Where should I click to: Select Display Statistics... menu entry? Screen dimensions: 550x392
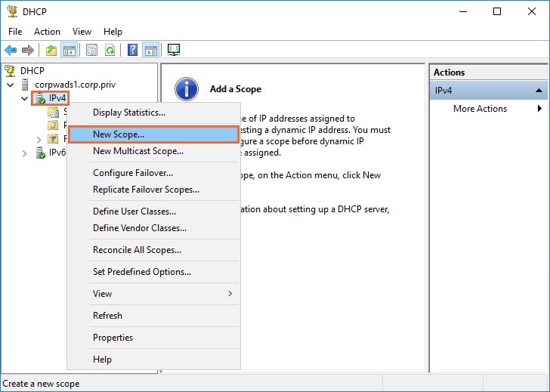coord(129,113)
